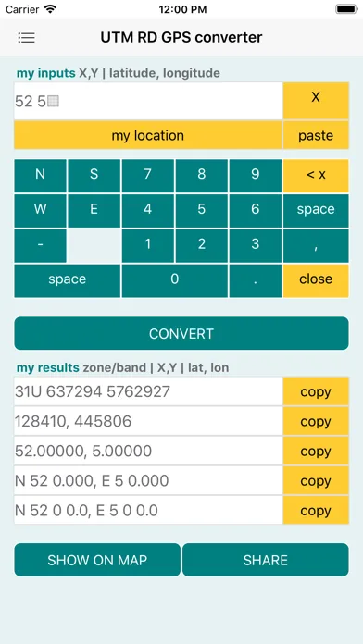Tap the 2 key
The height and width of the screenshot is (644, 363).
202,245
